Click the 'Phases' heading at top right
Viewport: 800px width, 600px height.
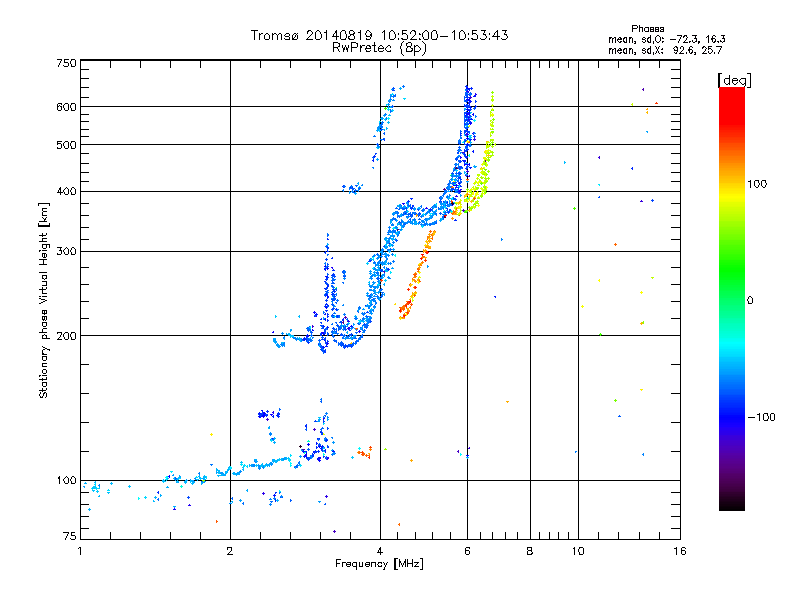click(x=647, y=29)
